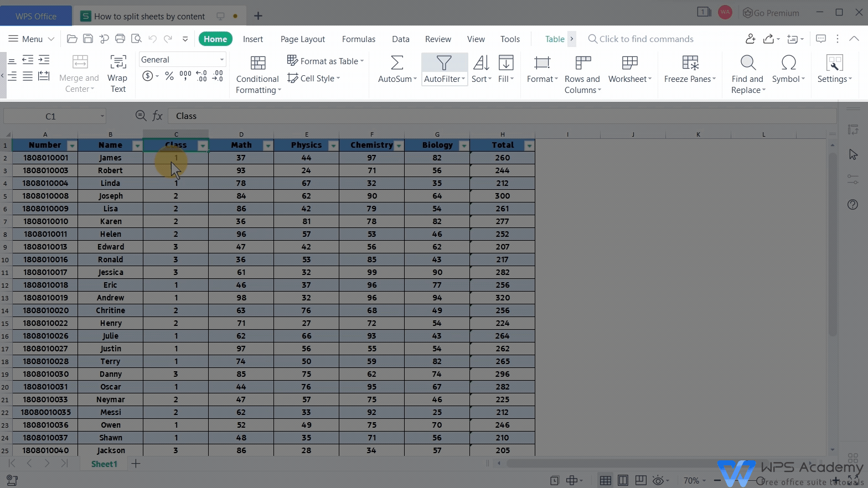Open the Formulas tab
Image resolution: width=868 pixels, height=488 pixels.
pyautogui.click(x=359, y=39)
